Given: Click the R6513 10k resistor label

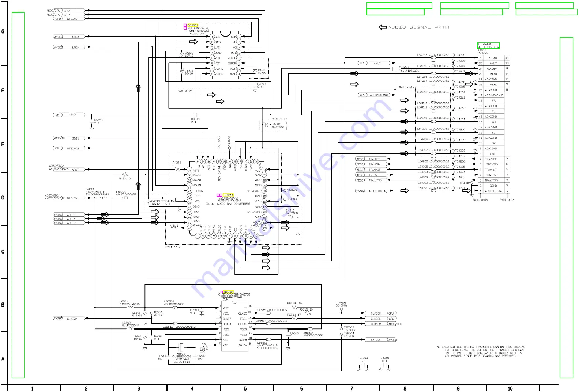Looking at the screenshot, I should click(x=294, y=303).
